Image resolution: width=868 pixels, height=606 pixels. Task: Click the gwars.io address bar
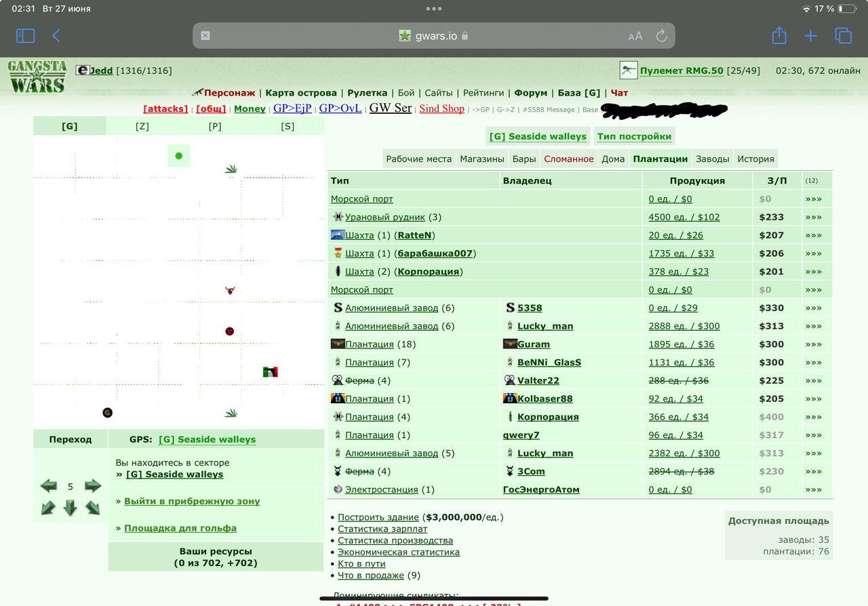point(433,36)
